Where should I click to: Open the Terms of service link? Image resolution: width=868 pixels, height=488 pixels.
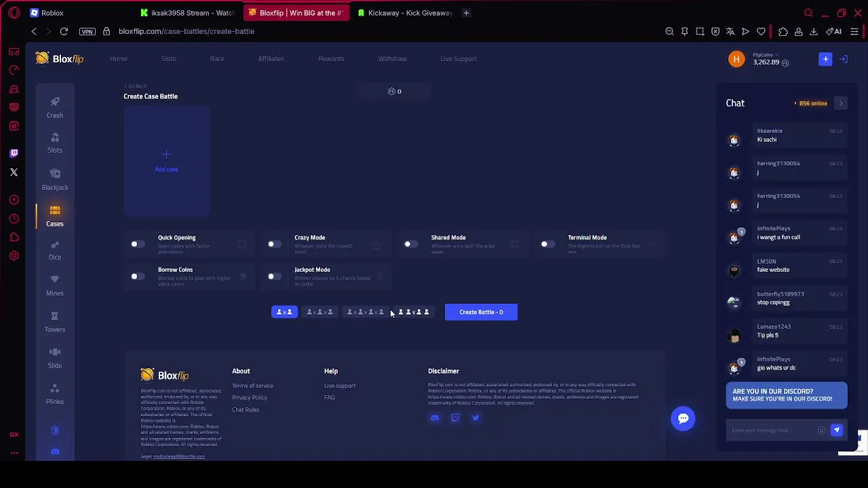click(x=253, y=386)
